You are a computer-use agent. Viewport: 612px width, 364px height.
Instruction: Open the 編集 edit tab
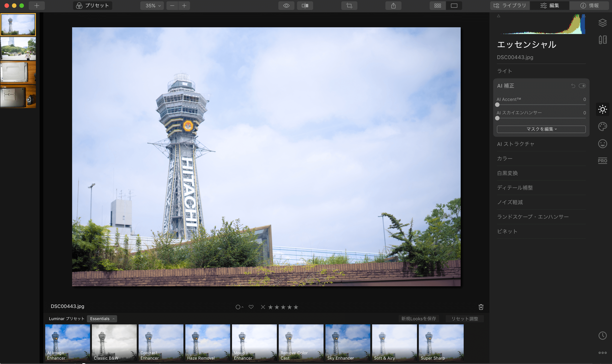tap(549, 5)
